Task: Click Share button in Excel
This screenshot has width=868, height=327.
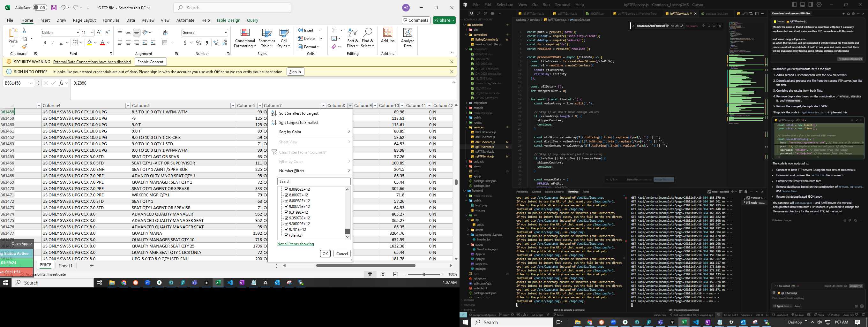Action: pyautogui.click(x=444, y=20)
